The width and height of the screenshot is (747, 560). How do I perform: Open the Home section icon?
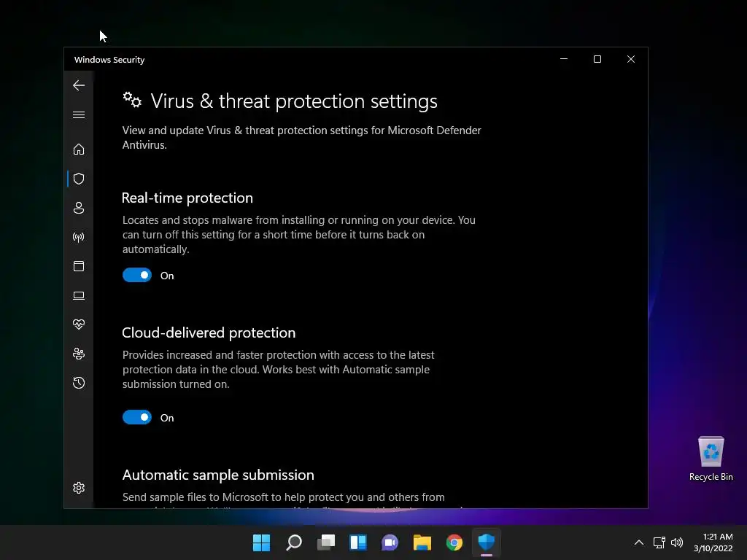79,149
